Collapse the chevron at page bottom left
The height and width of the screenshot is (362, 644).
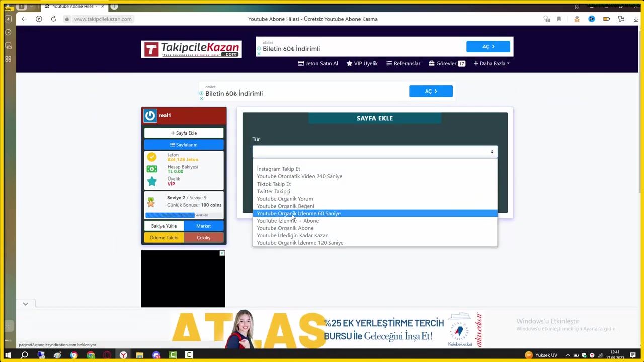[25, 304]
